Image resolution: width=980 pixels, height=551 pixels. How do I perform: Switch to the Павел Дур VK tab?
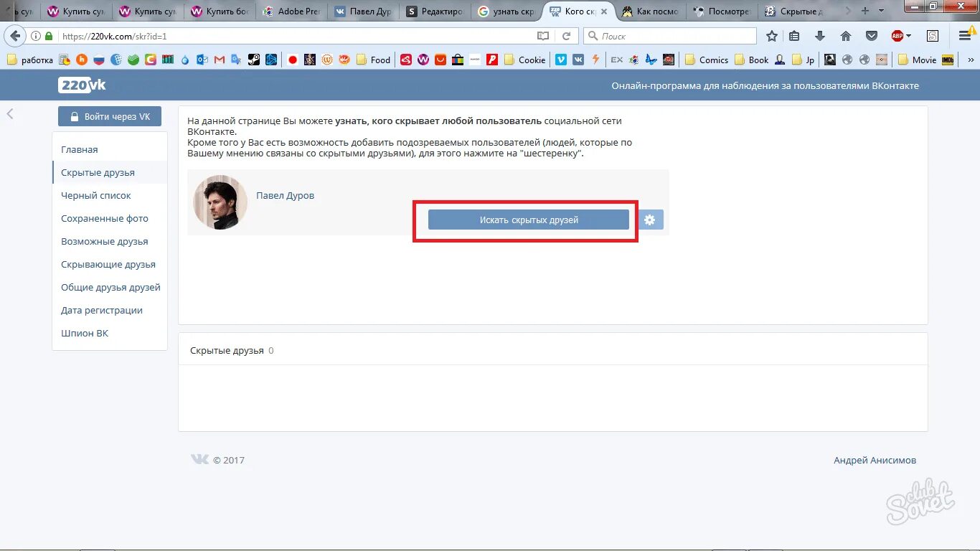click(x=364, y=11)
